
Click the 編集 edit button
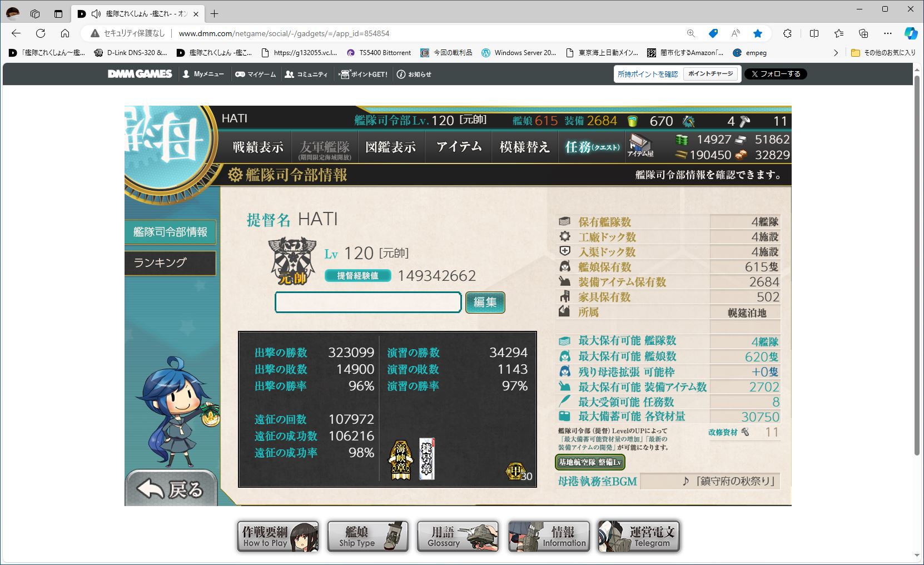pos(485,302)
